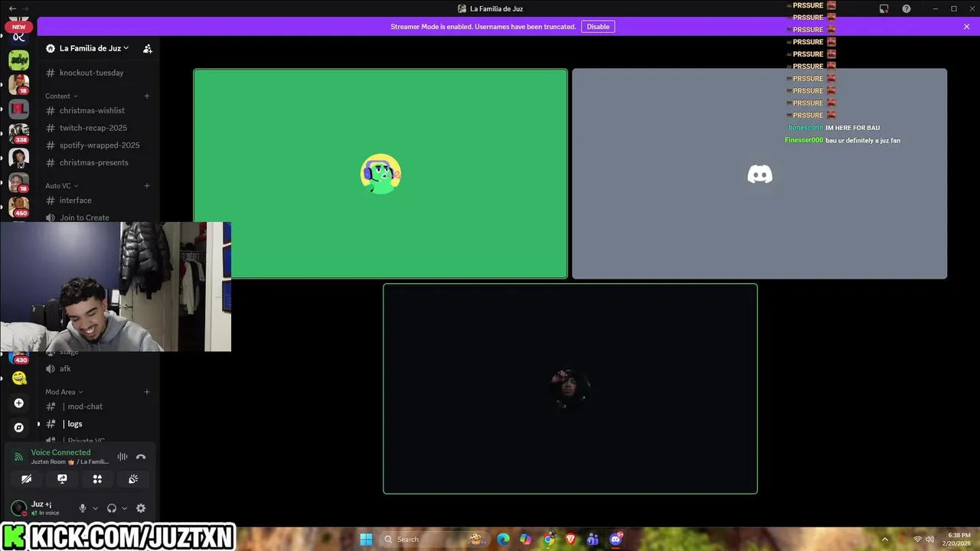Open Brave browser from taskbar
This screenshot has width=980, height=551.
tap(570, 540)
